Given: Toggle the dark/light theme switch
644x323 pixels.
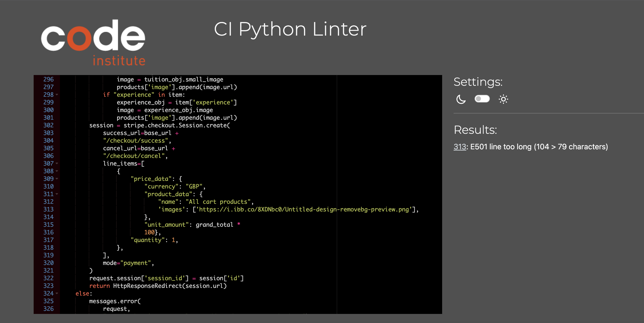Looking at the screenshot, I should [x=482, y=99].
